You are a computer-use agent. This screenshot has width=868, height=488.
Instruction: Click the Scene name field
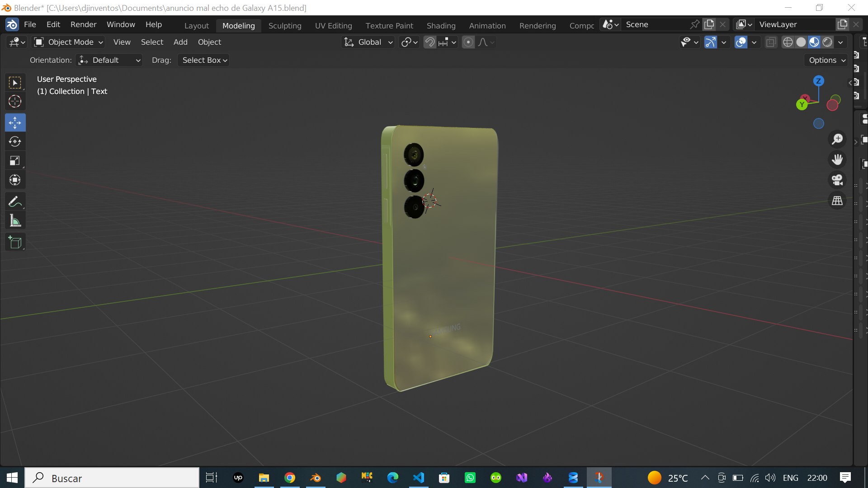click(x=656, y=24)
